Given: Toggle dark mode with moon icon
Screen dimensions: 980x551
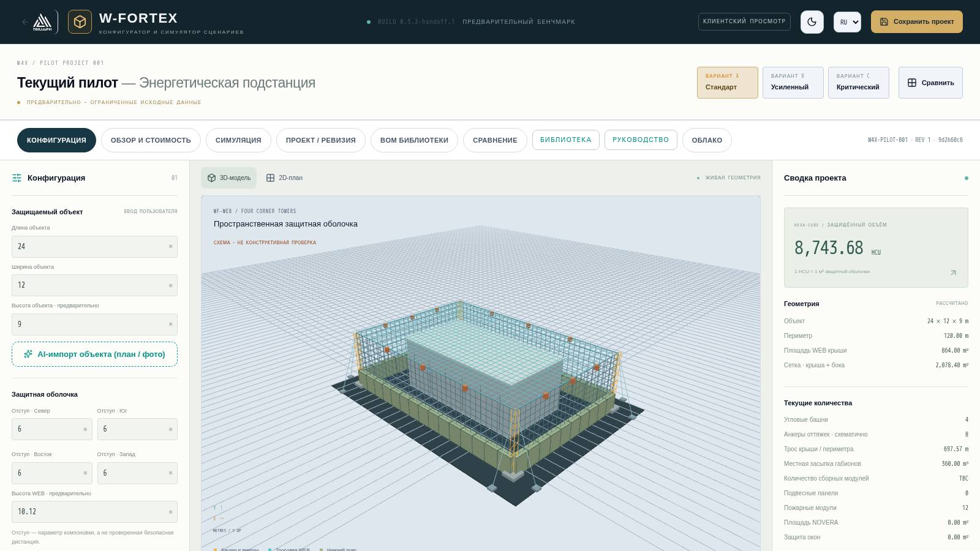Looking at the screenshot, I should coord(812,22).
